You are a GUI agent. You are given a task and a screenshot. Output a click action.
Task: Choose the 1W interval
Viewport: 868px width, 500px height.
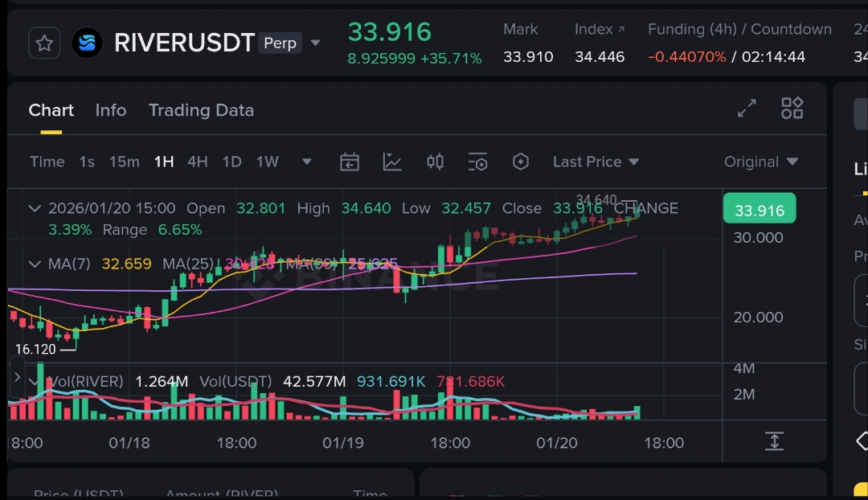click(268, 162)
